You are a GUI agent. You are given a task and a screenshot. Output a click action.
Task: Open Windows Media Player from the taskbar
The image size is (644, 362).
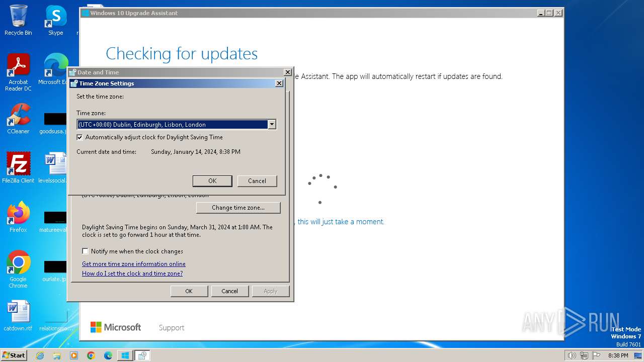click(x=74, y=355)
